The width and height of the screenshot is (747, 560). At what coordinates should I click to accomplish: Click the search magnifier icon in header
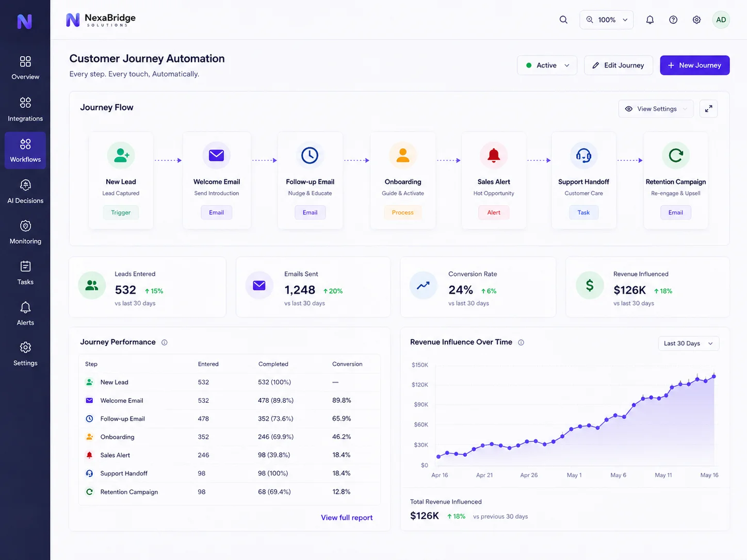pyautogui.click(x=563, y=20)
